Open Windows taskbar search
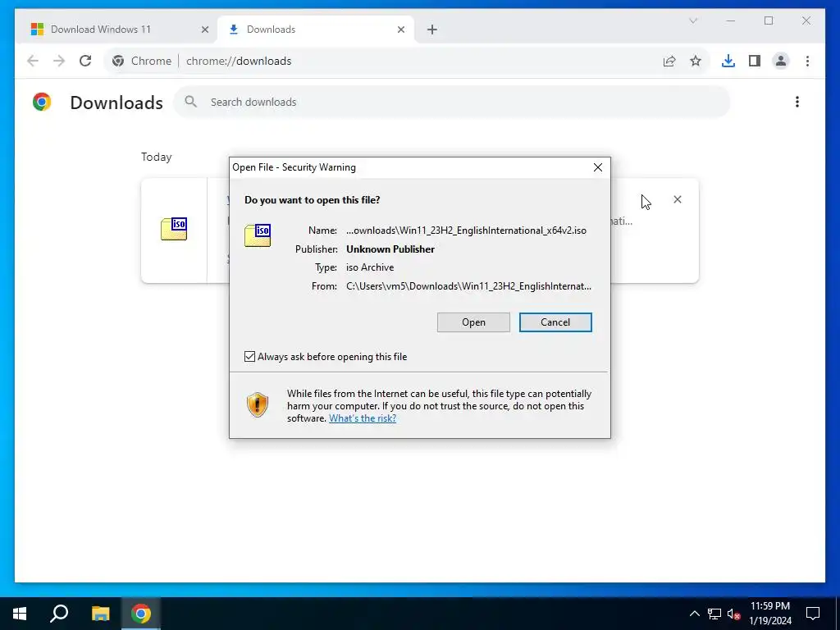 59,614
